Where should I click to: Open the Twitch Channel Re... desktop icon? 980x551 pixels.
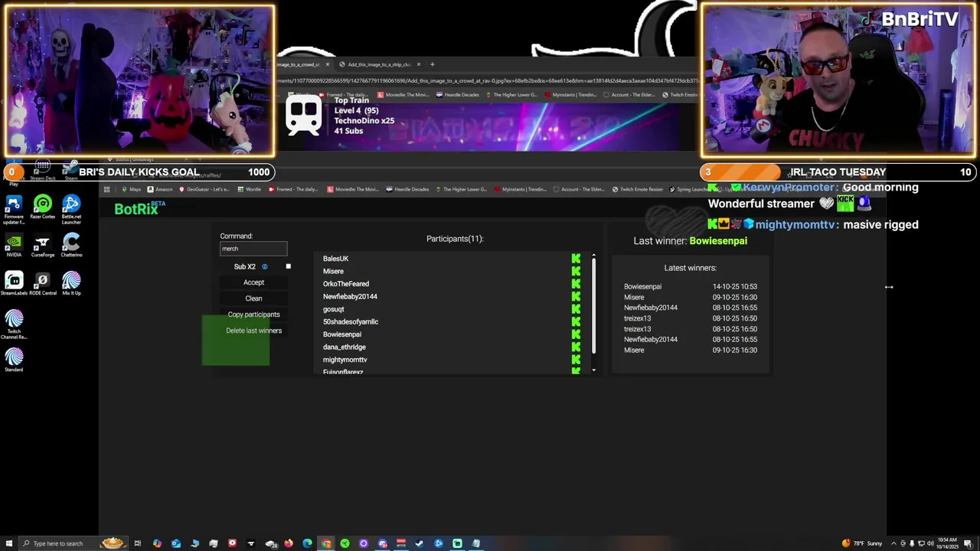pyautogui.click(x=14, y=325)
